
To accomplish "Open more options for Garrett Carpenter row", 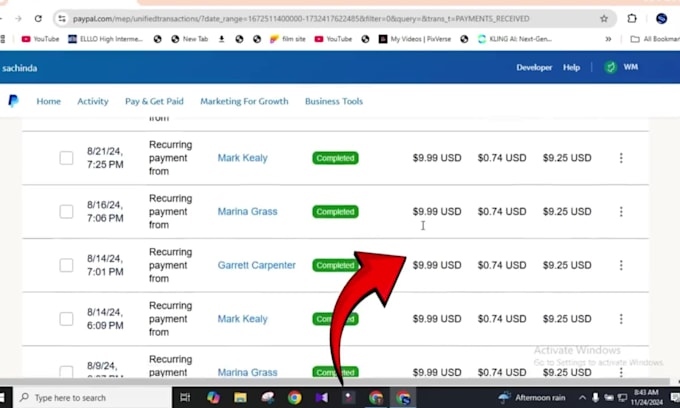I will pyautogui.click(x=621, y=265).
